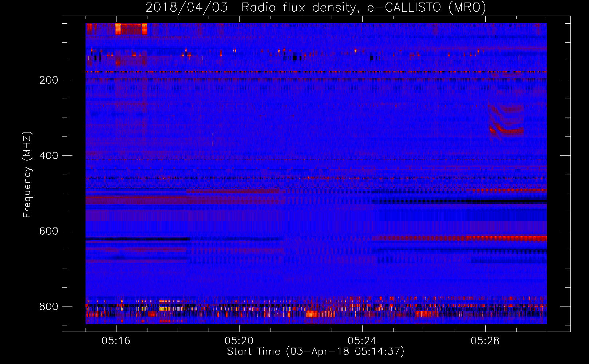Click the 05:16 time tick label

pos(116,341)
